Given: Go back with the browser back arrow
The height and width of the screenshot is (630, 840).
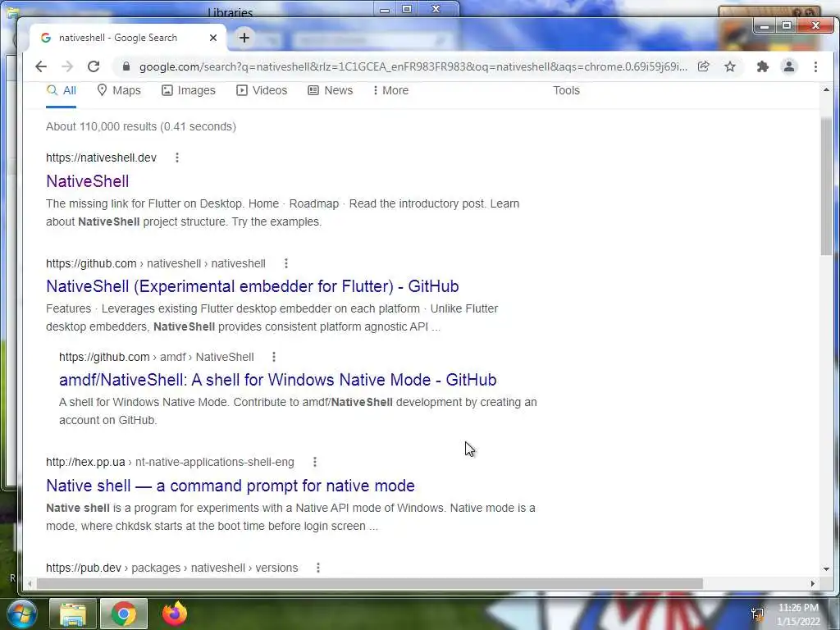Looking at the screenshot, I should tap(41, 66).
